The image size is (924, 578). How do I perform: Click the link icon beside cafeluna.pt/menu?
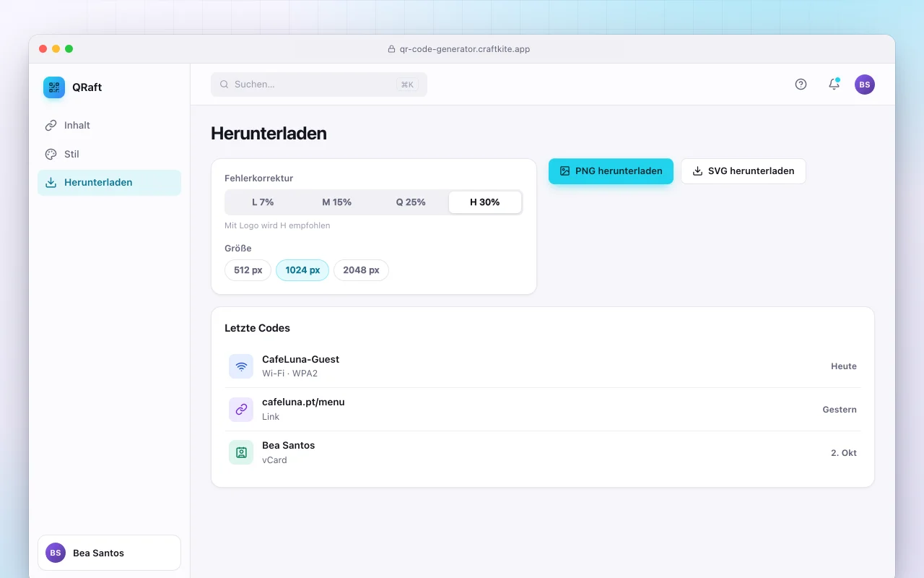point(241,410)
